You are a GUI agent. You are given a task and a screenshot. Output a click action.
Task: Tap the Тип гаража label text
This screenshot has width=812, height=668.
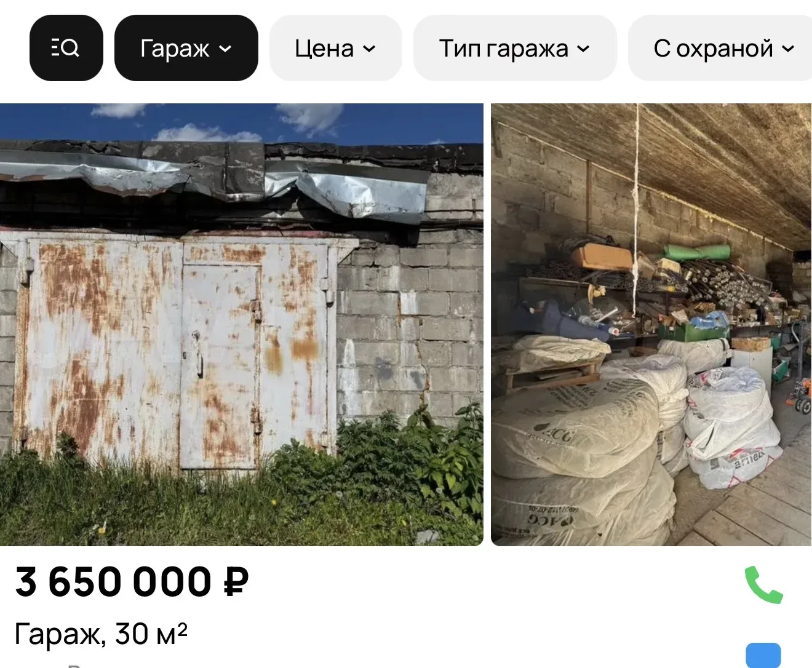[503, 49]
